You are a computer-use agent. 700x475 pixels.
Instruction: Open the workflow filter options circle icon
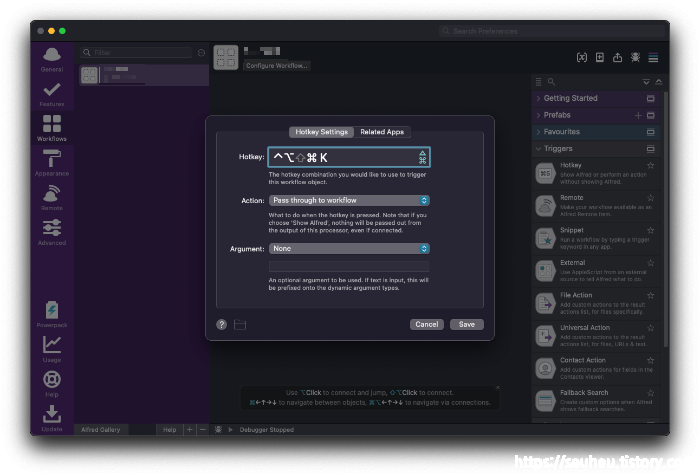201,53
